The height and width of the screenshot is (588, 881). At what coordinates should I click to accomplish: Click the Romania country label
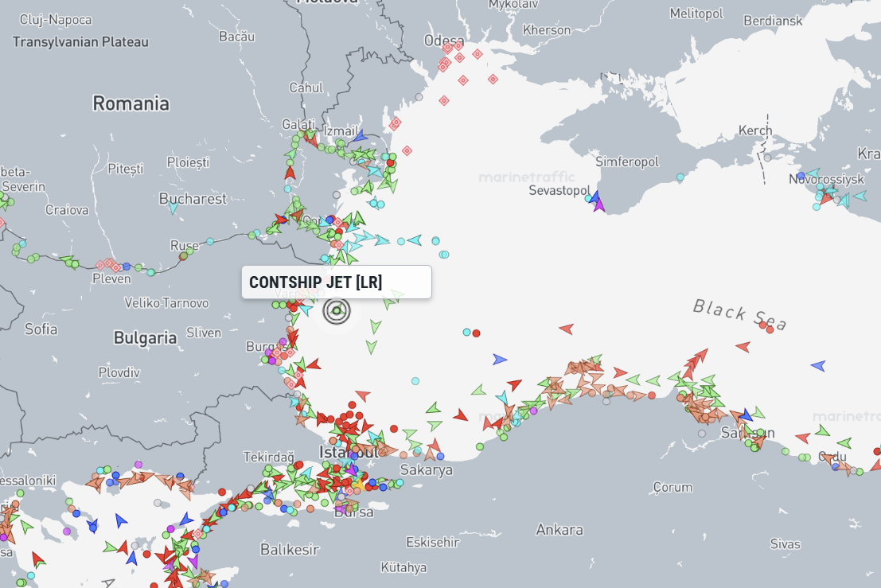coord(131,103)
